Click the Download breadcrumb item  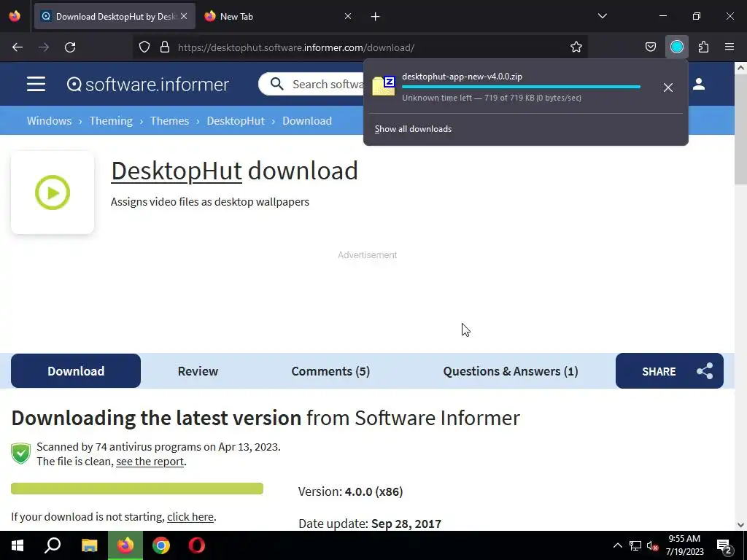tap(307, 121)
